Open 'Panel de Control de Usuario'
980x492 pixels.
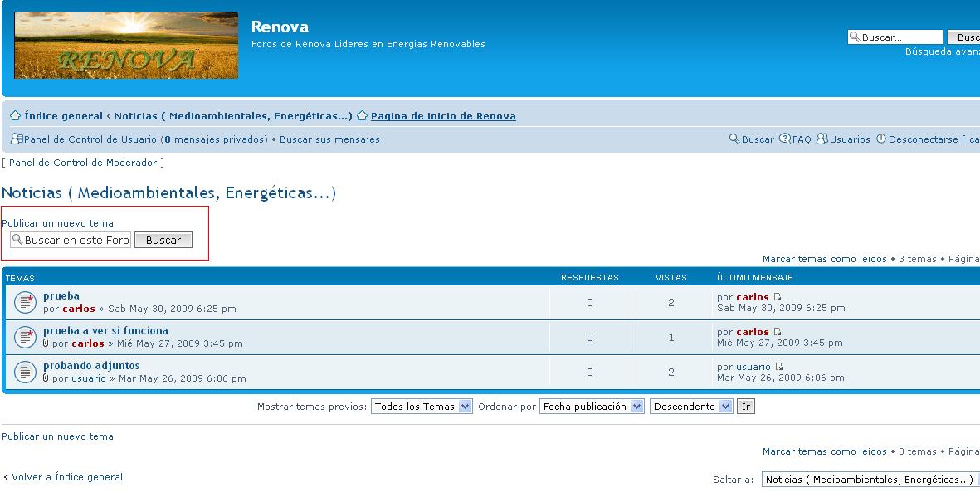[90, 139]
